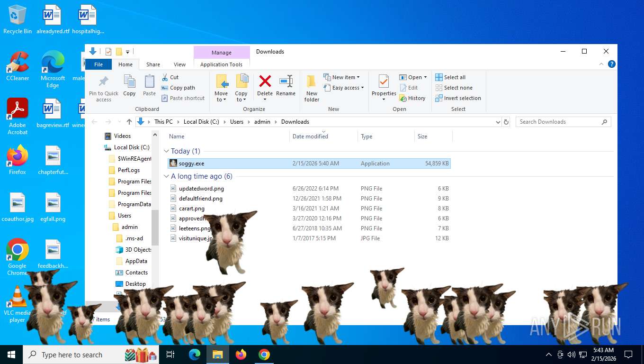Image resolution: width=644 pixels, height=364 pixels.
Task: Expand the Open dropdown arrow
Action: coord(425,77)
